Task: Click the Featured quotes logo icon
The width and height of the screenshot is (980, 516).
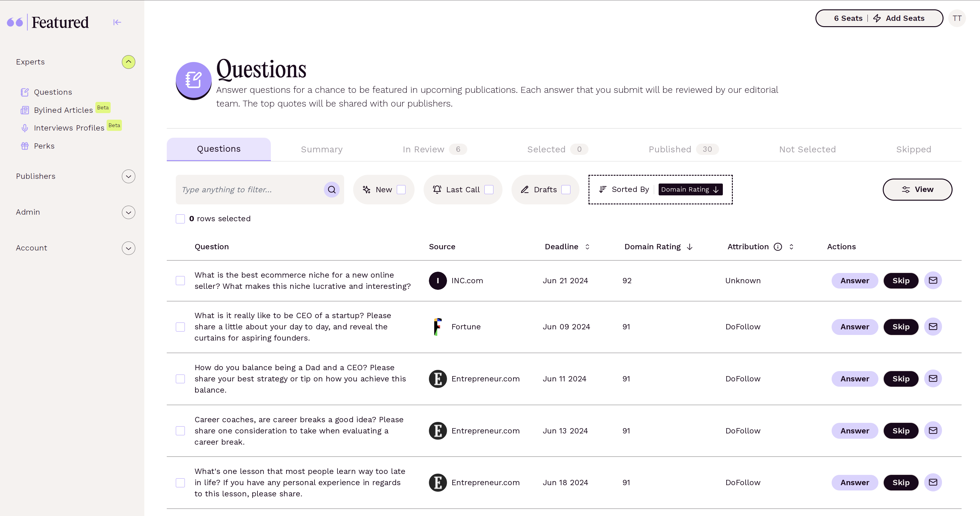Action: (16, 22)
